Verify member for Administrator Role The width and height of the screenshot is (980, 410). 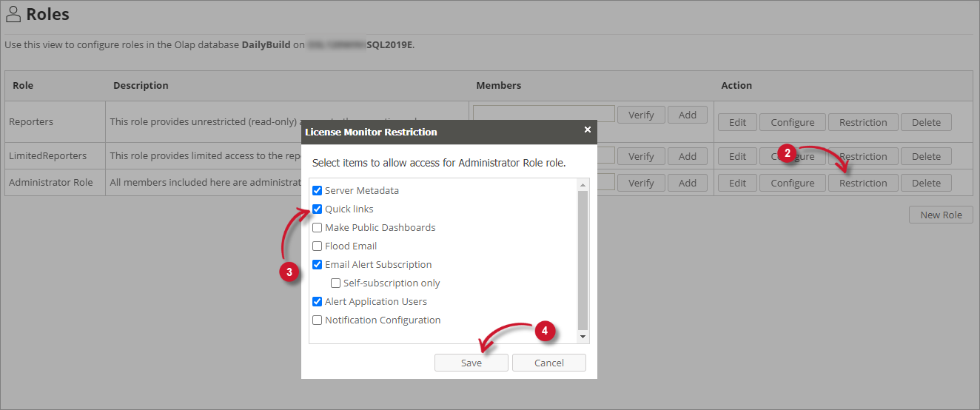(x=641, y=183)
